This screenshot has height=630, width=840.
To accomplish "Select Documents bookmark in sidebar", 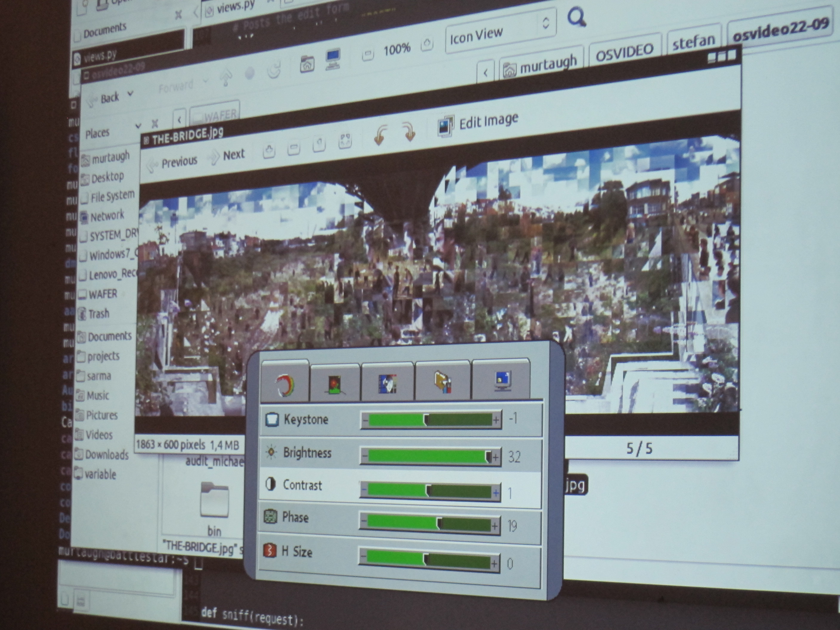I will pos(104,337).
